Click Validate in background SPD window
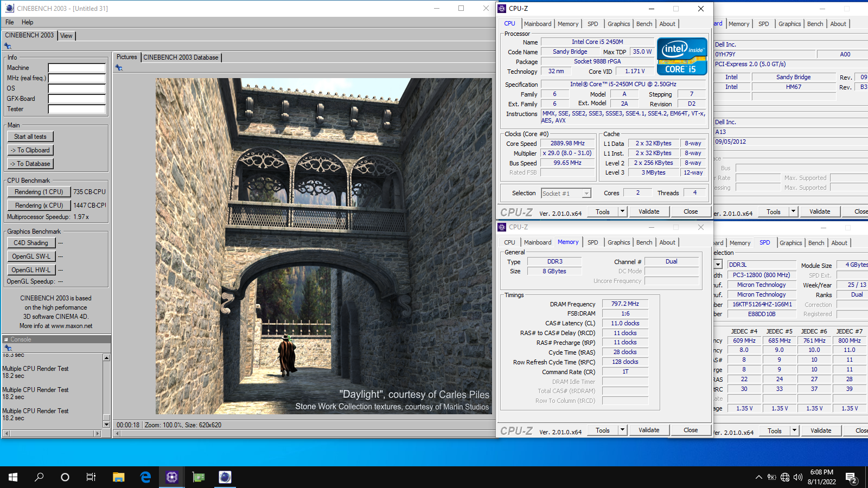Viewport: 868px width, 488px height. pyautogui.click(x=821, y=431)
